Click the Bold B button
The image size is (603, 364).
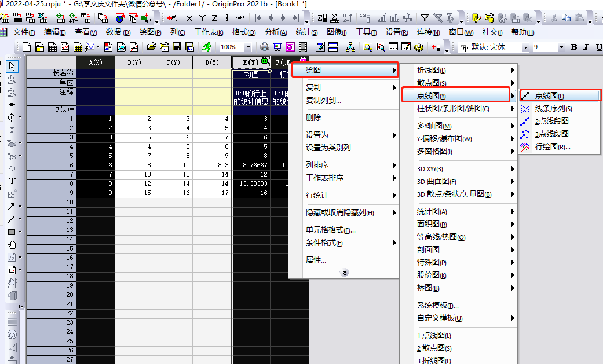[574, 47]
